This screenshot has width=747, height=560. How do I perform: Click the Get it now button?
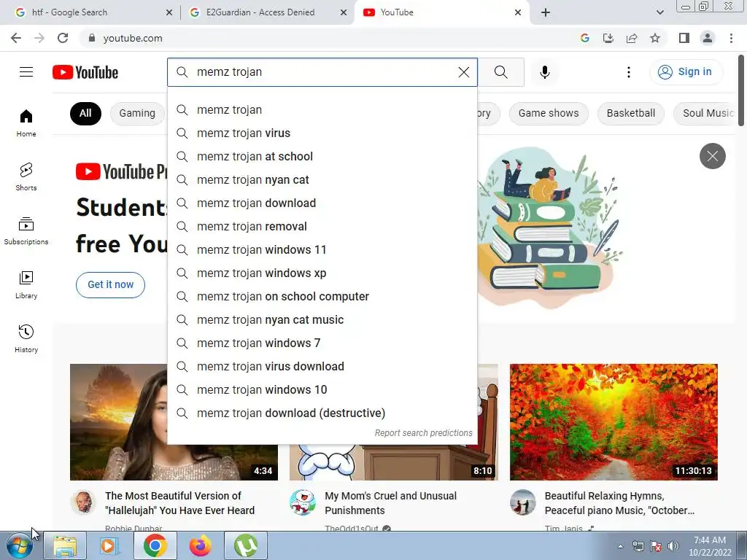coord(111,285)
